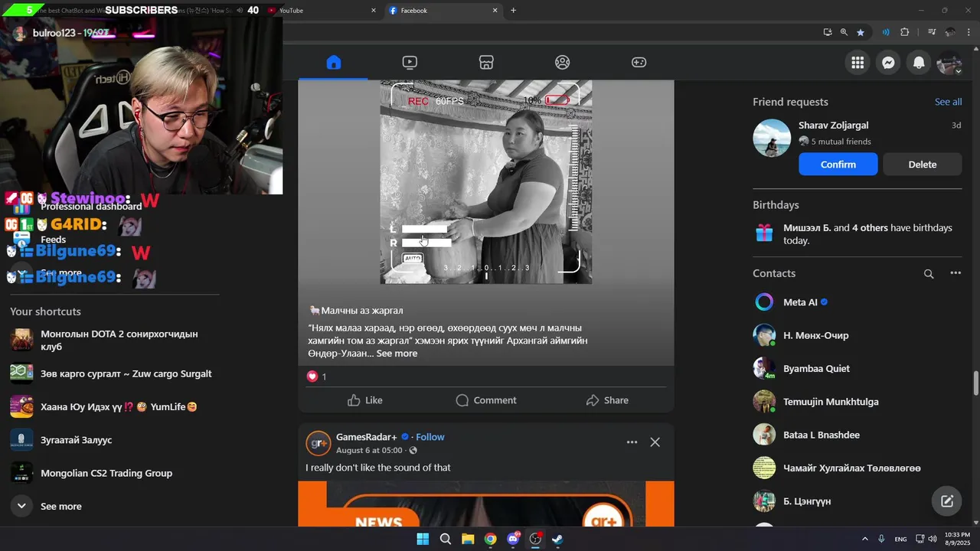This screenshot has width=980, height=551.
Task: Go to Facebook Home feed icon
Action: [x=333, y=63]
